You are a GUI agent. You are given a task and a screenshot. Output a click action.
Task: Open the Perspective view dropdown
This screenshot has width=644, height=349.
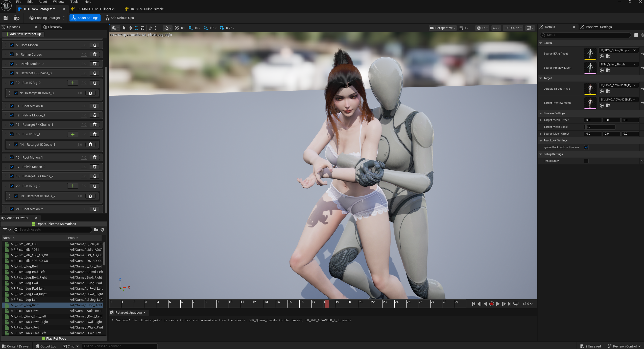coord(443,28)
